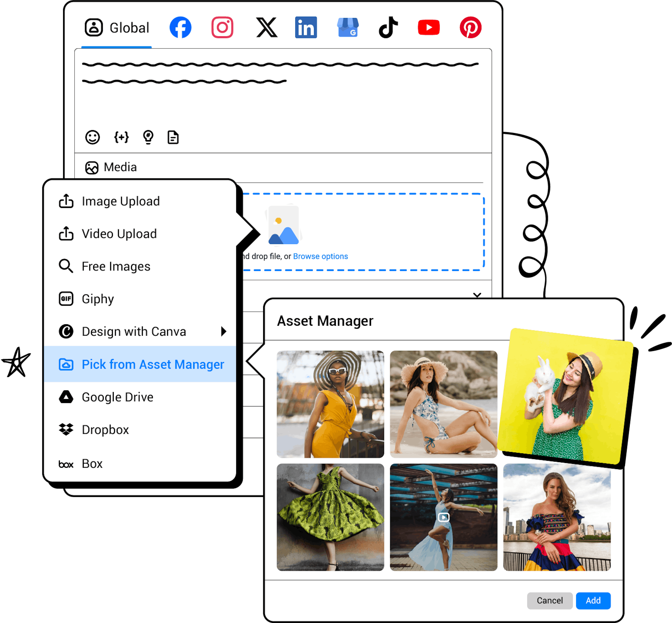The width and height of the screenshot is (672, 623).
Task: Click the Google Drive logo icon
Action: pos(66,397)
